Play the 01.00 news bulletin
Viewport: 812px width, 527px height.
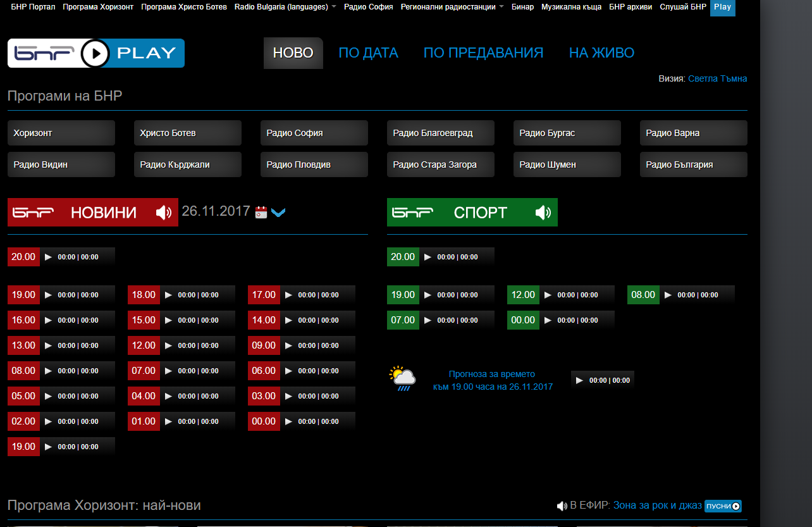coord(168,421)
